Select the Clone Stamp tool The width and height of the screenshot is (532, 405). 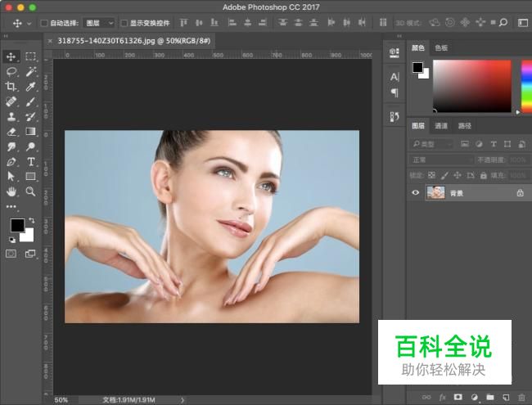[x=11, y=116]
